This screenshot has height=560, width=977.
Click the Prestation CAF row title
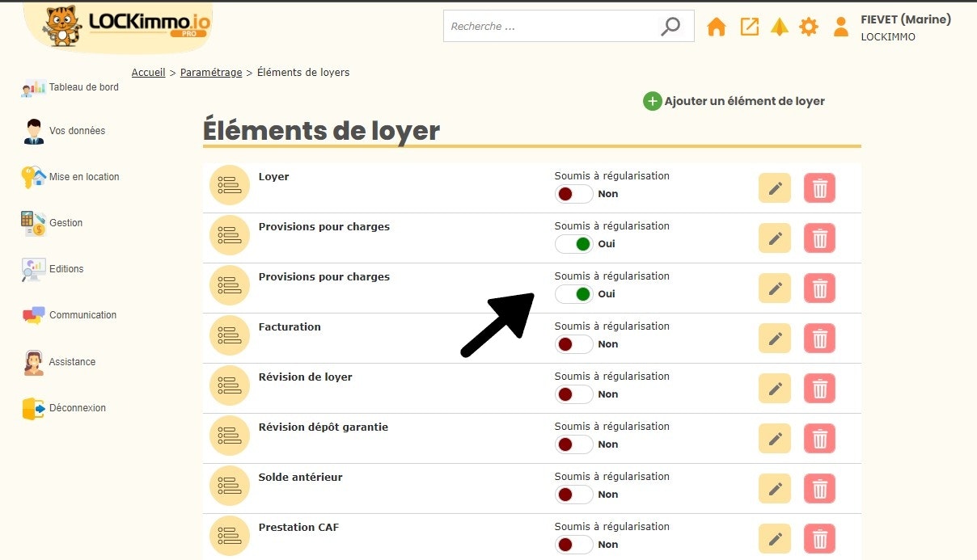pos(299,528)
